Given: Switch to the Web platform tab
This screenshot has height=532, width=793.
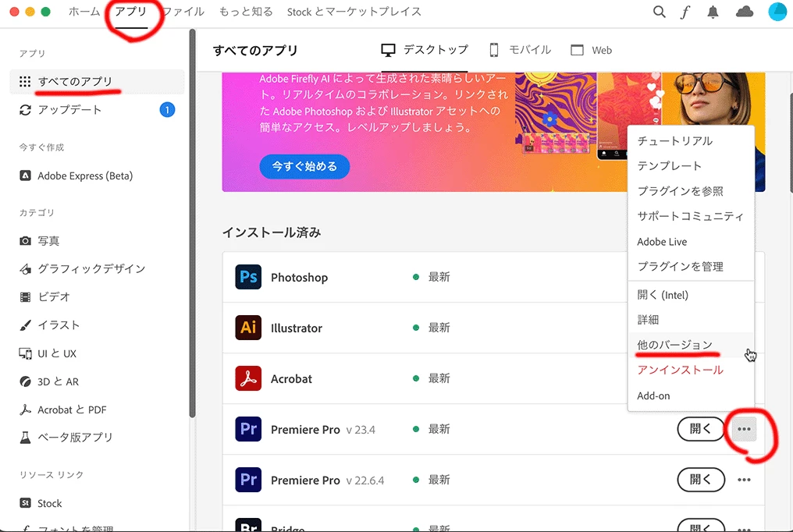Looking at the screenshot, I should [591, 50].
